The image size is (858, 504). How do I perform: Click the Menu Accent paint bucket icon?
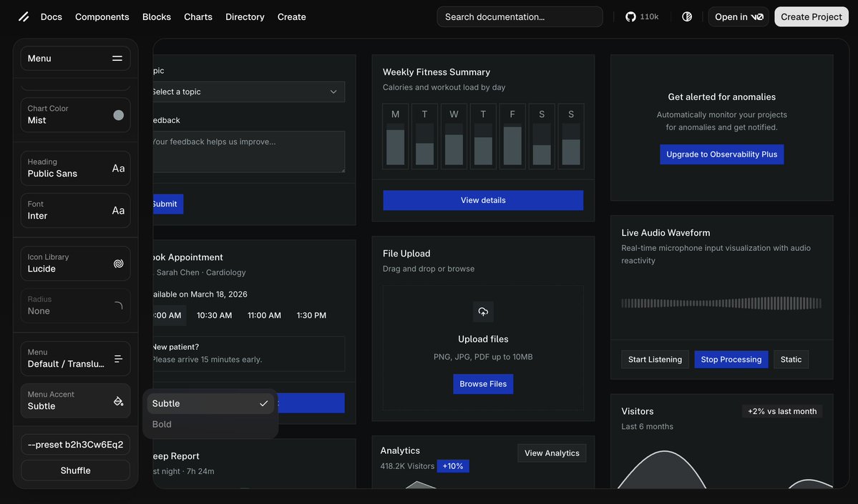(x=118, y=401)
